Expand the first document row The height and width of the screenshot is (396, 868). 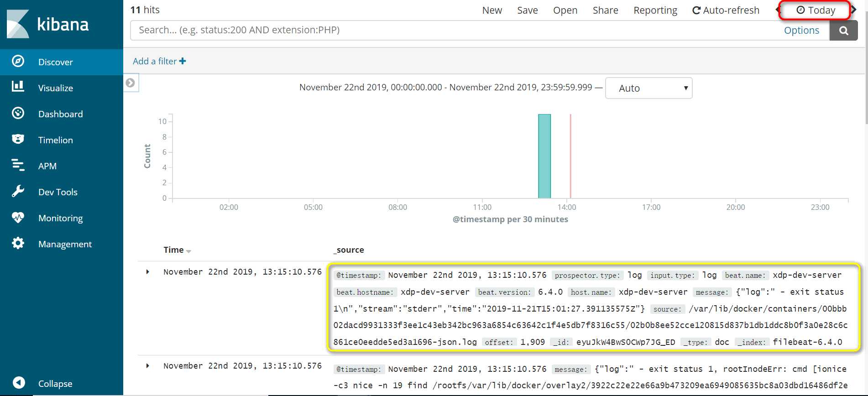[147, 272]
